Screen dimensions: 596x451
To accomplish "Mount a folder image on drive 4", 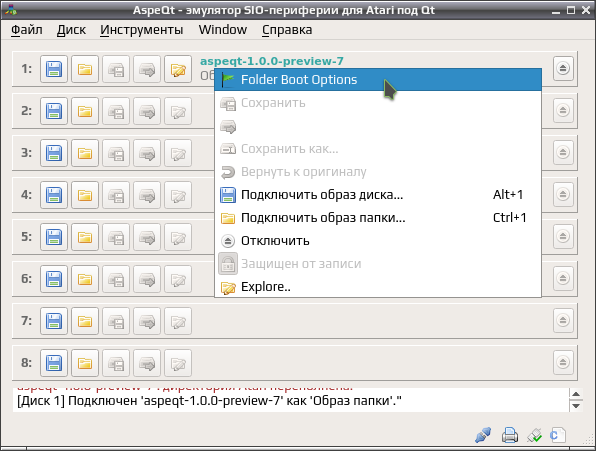I will (x=85, y=195).
